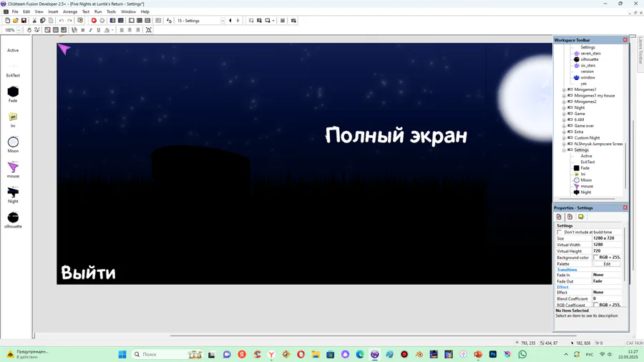The width and height of the screenshot is (644, 362).
Task: Select the window item in workspace tree
Action: (x=587, y=77)
